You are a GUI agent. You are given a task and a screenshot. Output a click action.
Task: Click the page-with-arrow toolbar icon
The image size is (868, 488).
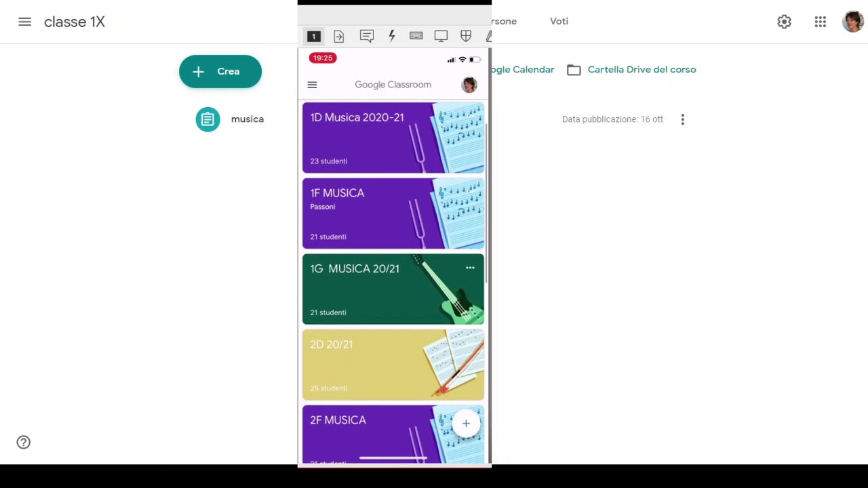[x=339, y=37]
